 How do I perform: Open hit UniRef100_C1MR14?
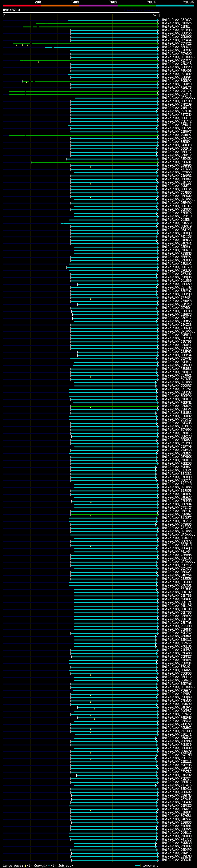coord(176,26)
